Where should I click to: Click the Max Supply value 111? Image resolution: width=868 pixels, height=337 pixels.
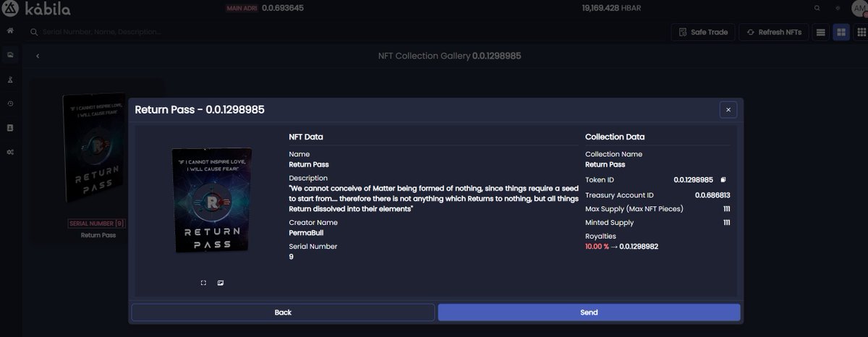coord(726,209)
